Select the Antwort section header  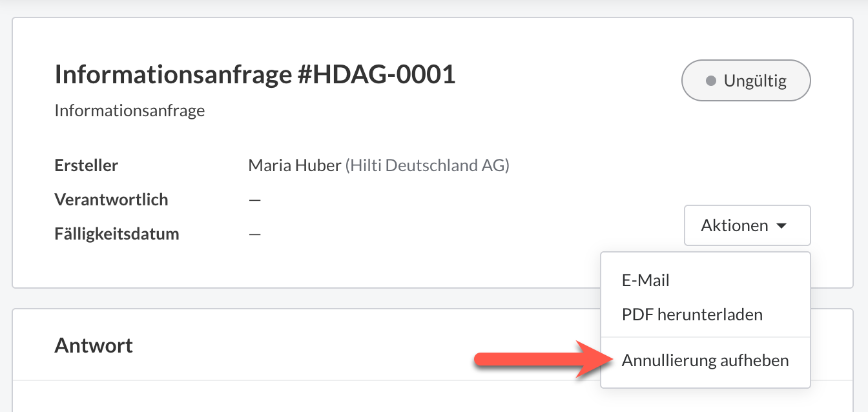click(94, 345)
